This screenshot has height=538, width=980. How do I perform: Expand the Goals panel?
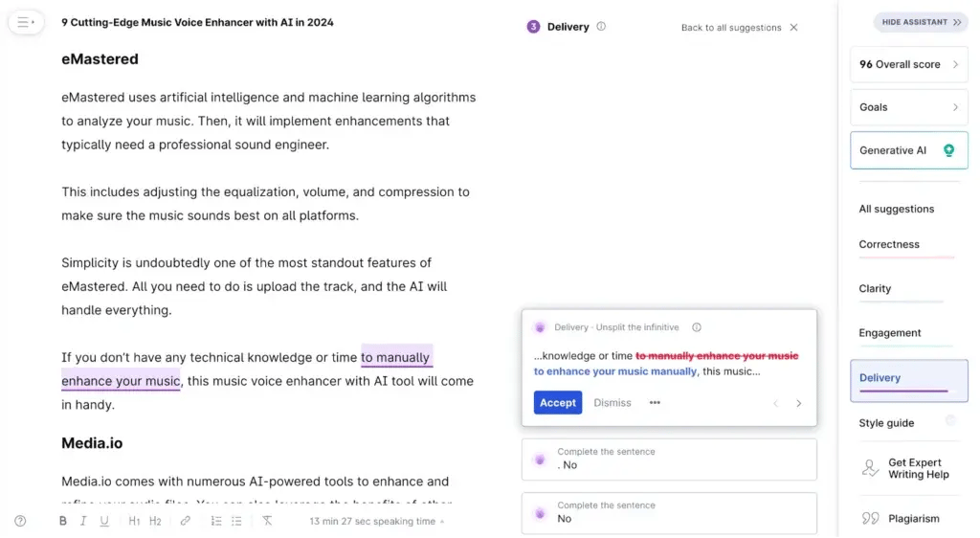pyautogui.click(x=908, y=107)
